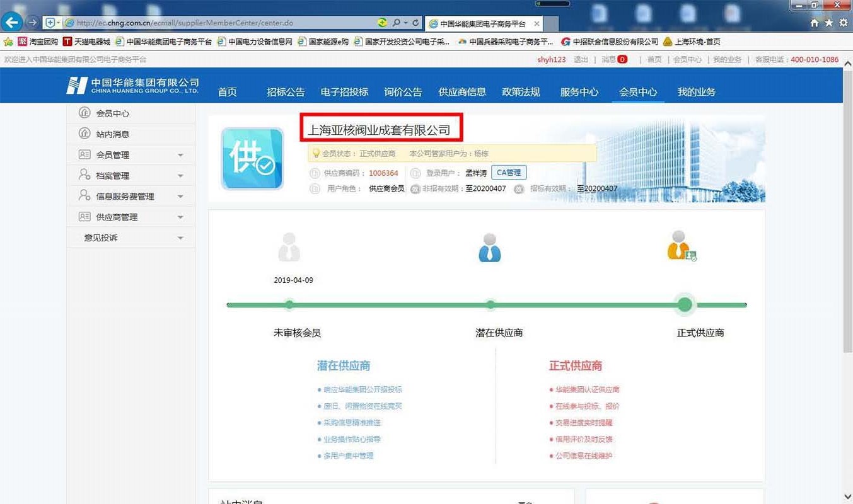The image size is (853, 504).
Task: Click the orange person icon for 正式供应商
Action: 682,246
